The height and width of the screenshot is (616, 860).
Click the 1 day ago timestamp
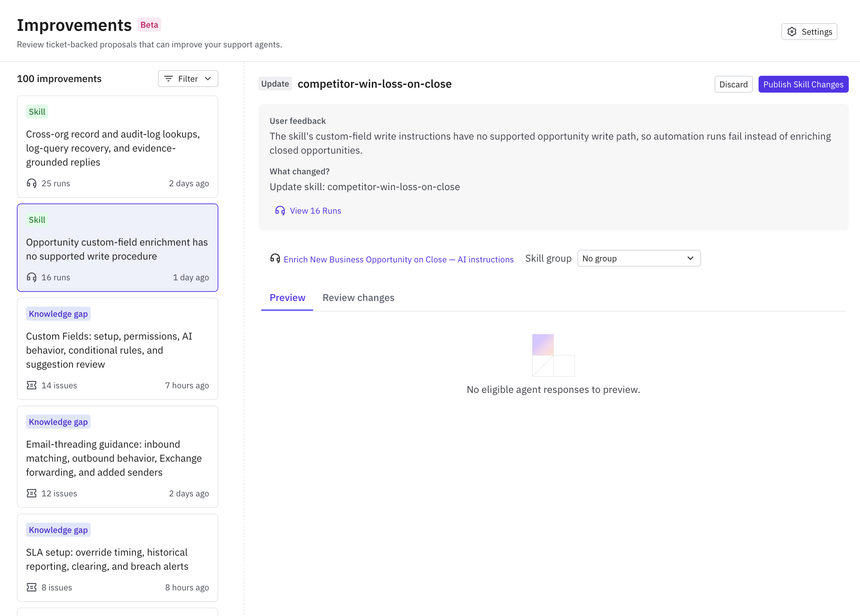pos(191,277)
